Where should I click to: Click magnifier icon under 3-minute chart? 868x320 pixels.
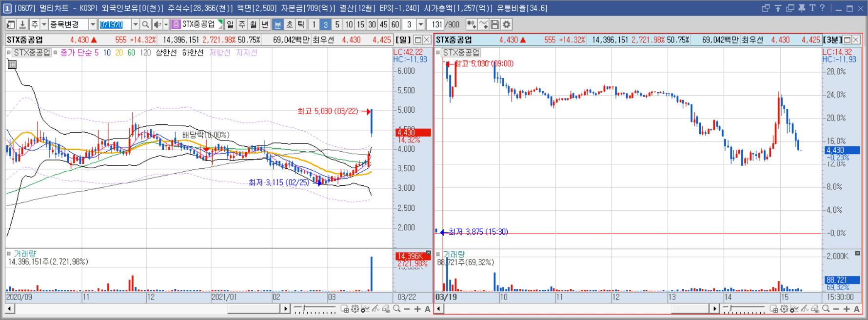point(826,309)
